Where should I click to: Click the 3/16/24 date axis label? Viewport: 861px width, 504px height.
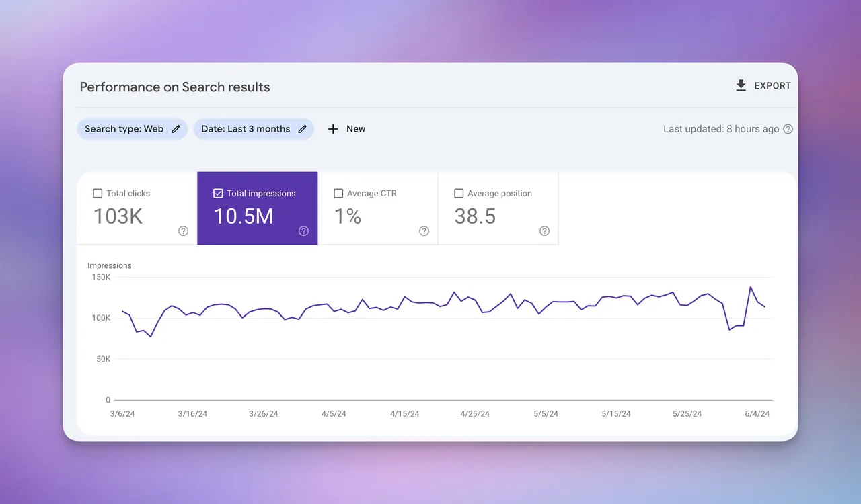(192, 414)
